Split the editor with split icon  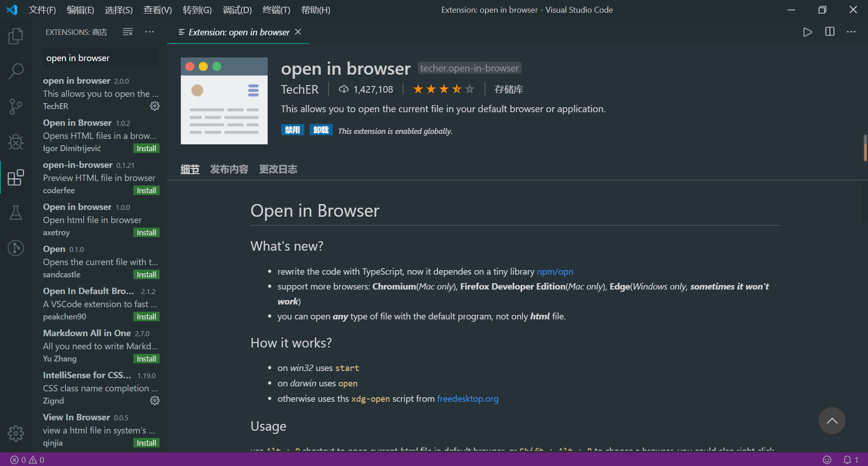pyautogui.click(x=830, y=32)
